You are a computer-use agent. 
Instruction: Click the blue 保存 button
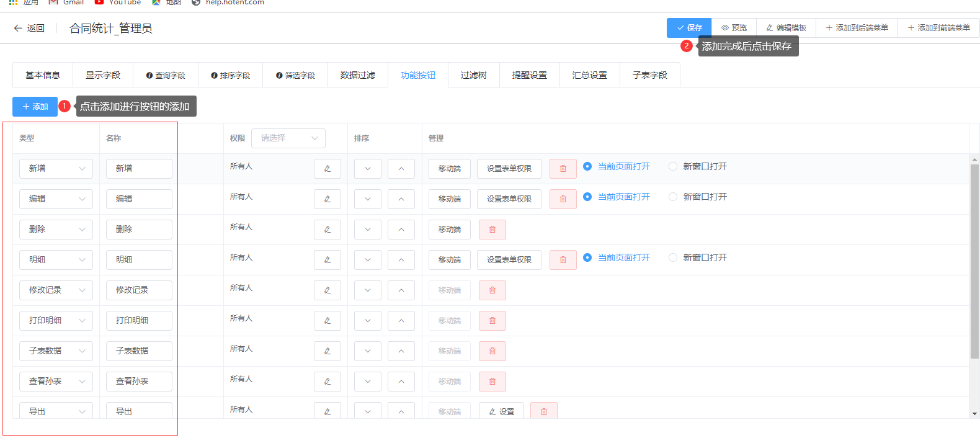click(688, 28)
